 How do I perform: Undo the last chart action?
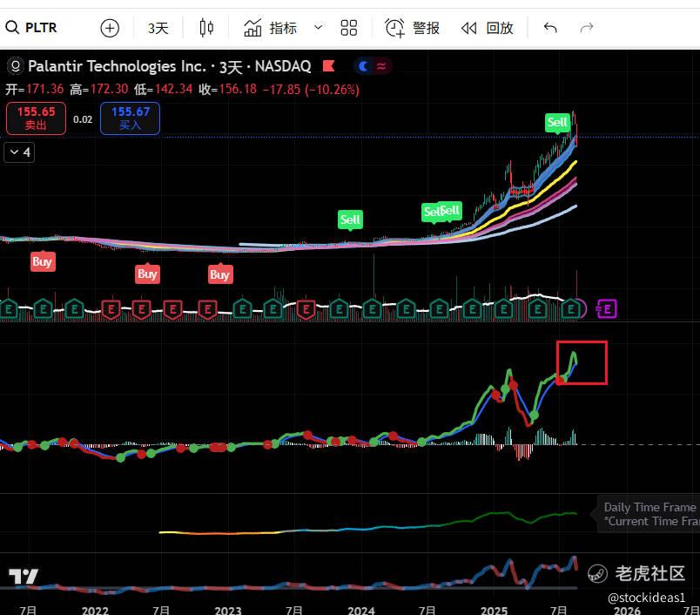coord(550,28)
